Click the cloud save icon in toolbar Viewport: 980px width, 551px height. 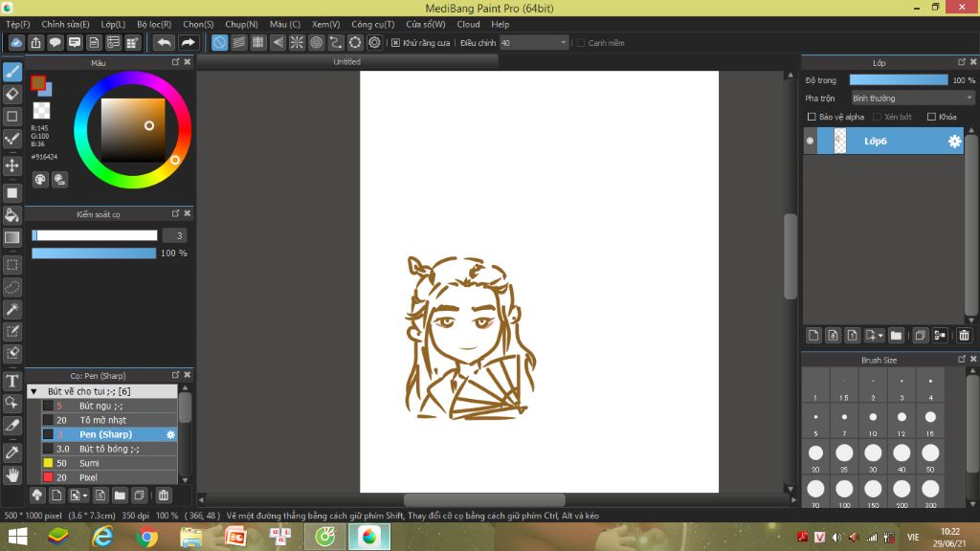[16, 42]
